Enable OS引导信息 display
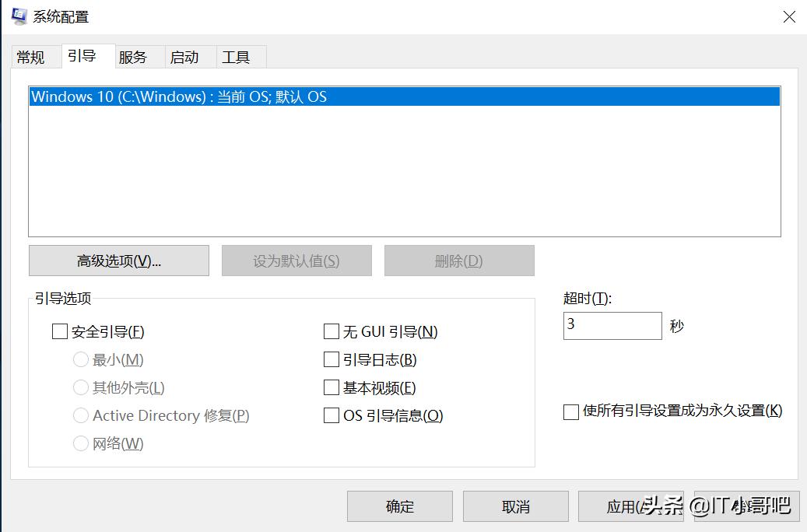Screen dimensions: 807x532 [331, 415]
